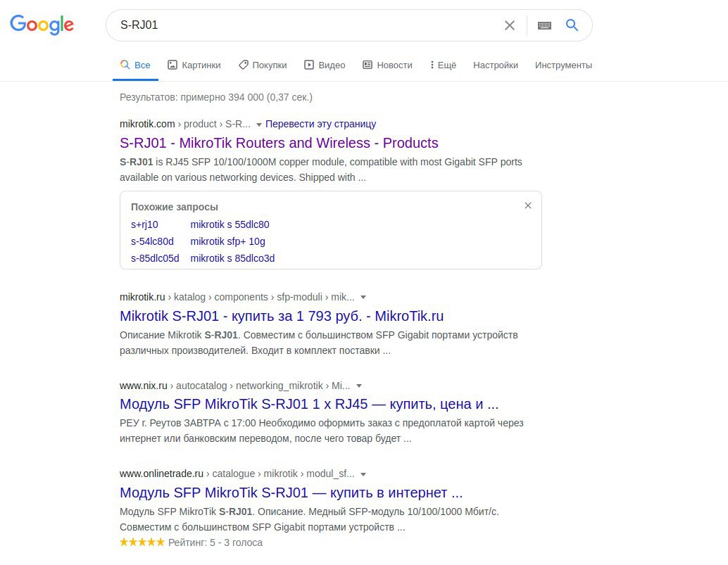Select related query s-54lc80d
Image resolution: width=728 pixels, height=565 pixels.
[x=152, y=241]
